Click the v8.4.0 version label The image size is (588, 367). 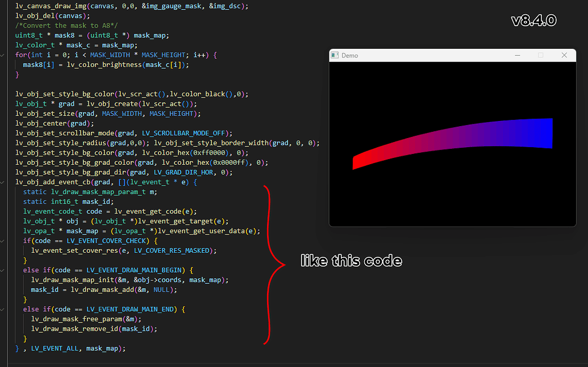point(533,21)
